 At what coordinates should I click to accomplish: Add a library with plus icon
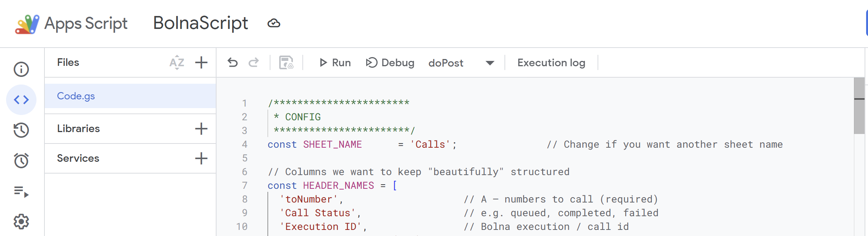[201, 129]
